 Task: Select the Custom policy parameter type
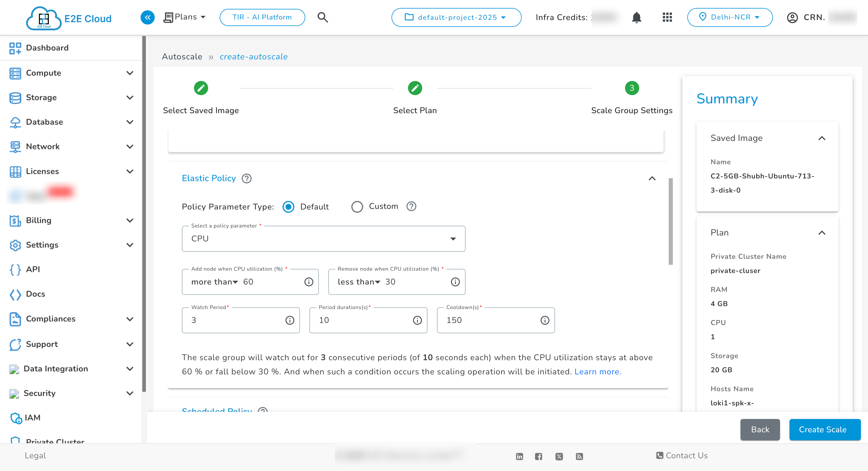click(357, 207)
